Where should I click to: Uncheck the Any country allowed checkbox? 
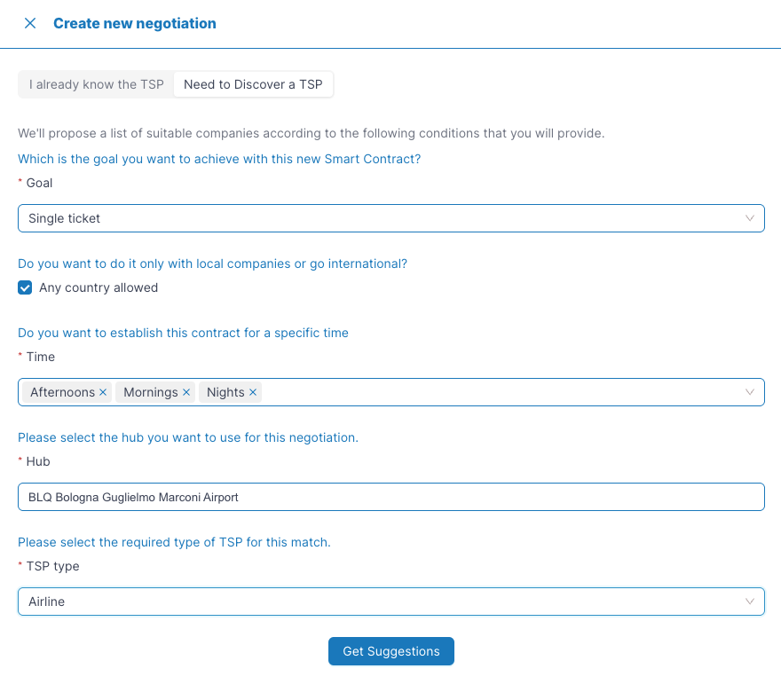point(25,287)
